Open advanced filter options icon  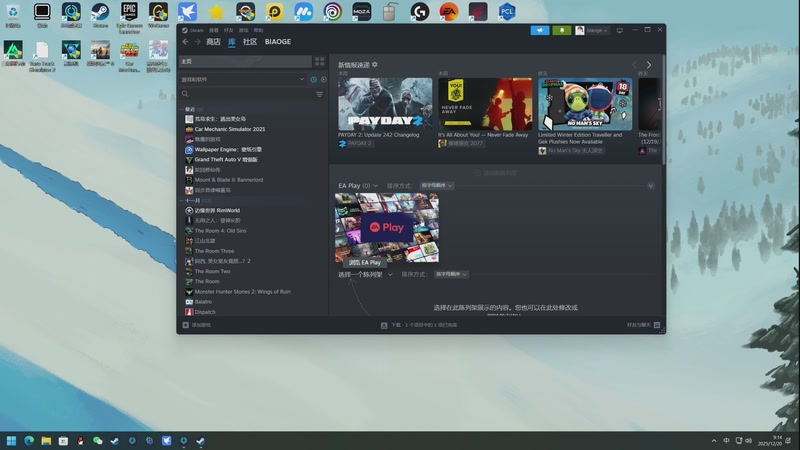(319, 94)
